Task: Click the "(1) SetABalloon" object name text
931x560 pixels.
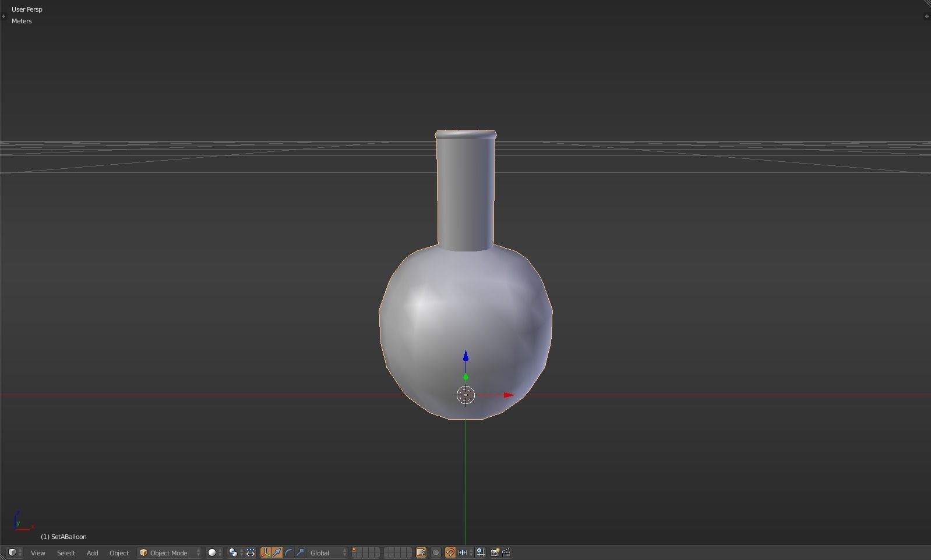Action: tap(64, 537)
